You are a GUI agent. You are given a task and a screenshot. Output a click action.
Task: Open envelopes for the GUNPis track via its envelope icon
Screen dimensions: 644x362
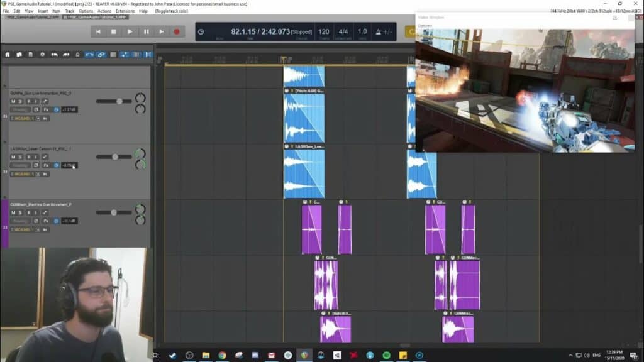tap(45, 100)
